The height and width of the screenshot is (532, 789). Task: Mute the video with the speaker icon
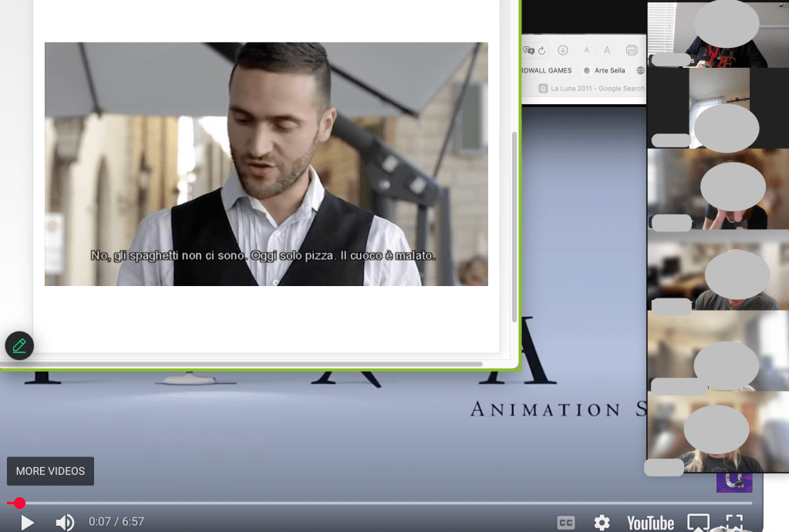point(65,523)
